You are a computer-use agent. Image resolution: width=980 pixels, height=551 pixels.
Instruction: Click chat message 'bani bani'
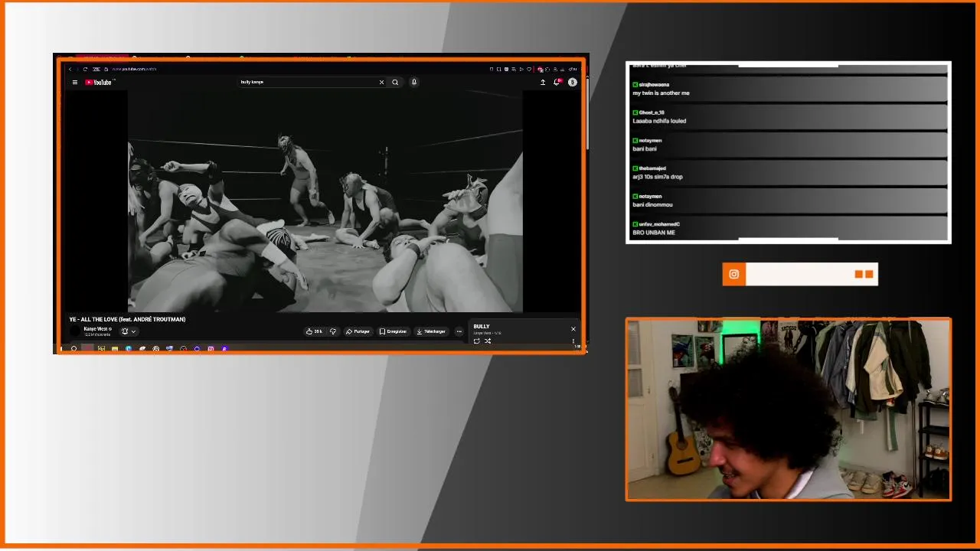coord(645,148)
